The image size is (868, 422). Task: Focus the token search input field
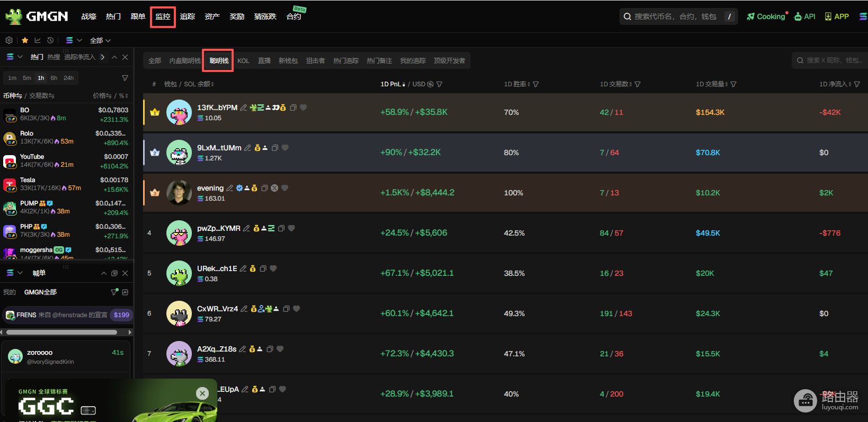(x=678, y=16)
